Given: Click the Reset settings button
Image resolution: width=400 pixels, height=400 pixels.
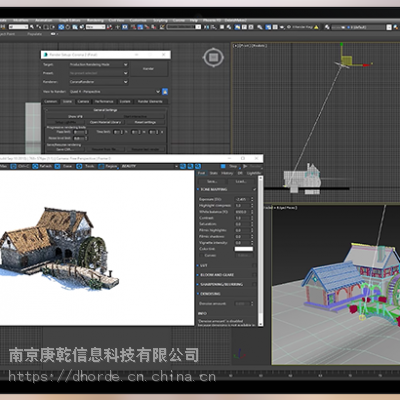Looking at the screenshot, I should 145,122.
